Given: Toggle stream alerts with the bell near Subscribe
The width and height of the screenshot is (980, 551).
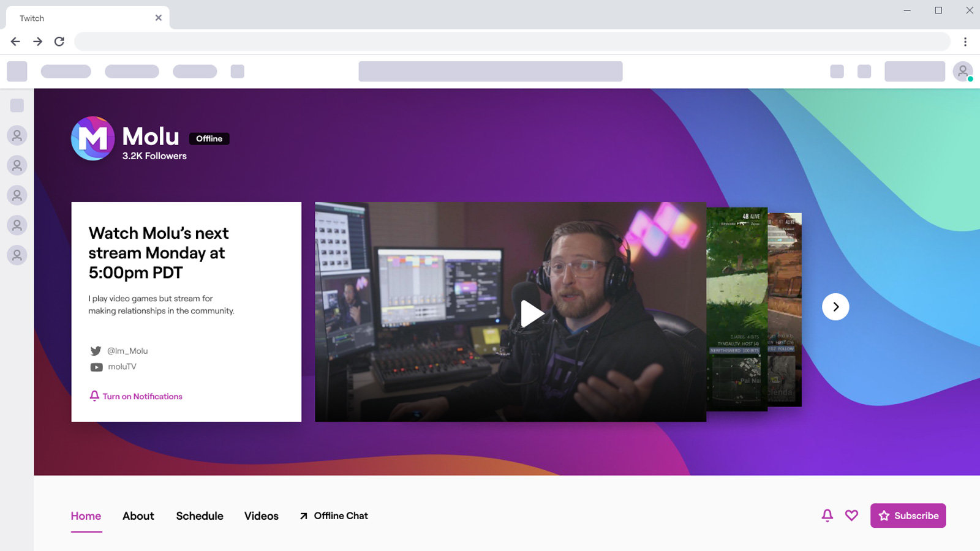Looking at the screenshot, I should [827, 515].
